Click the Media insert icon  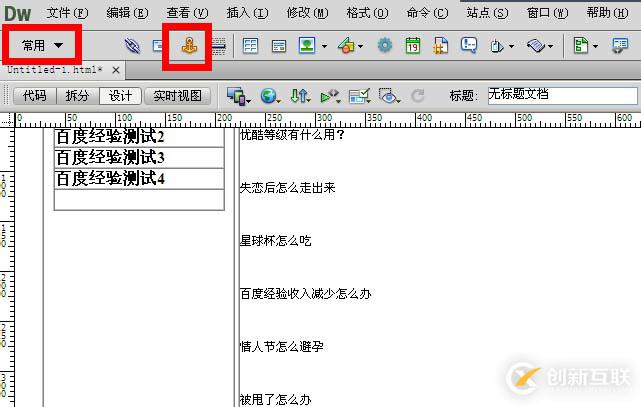(346, 45)
